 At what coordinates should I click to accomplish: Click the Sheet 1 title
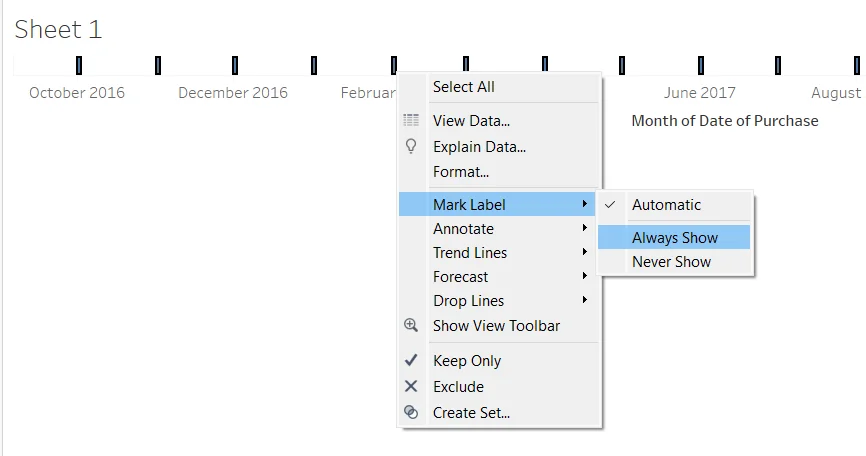(x=58, y=30)
